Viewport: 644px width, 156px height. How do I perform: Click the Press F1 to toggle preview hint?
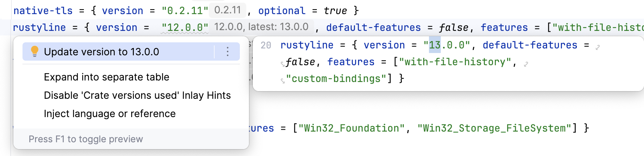(x=86, y=139)
